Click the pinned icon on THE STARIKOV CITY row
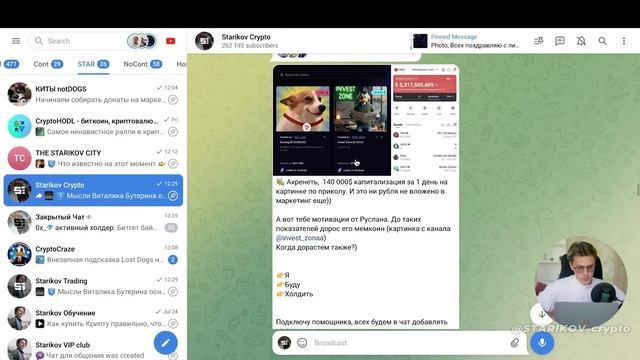Screen dimensions: 640x360 point(173,164)
